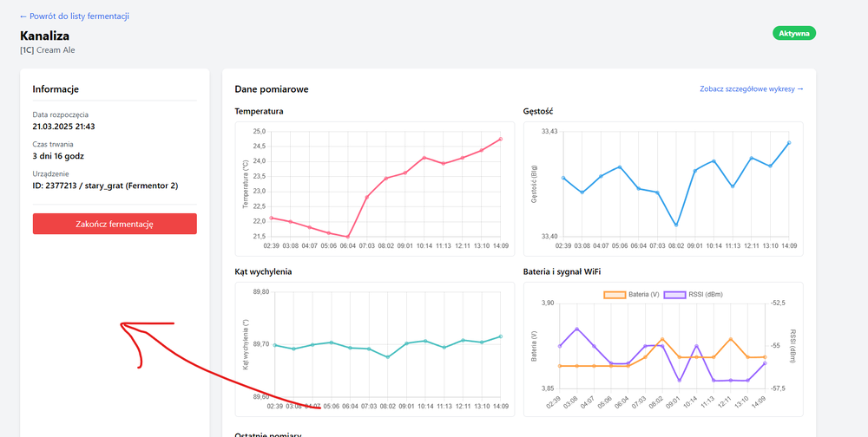868x437 pixels.
Task: Go back via Powrót do listy fermentacji
Action: coord(75,16)
